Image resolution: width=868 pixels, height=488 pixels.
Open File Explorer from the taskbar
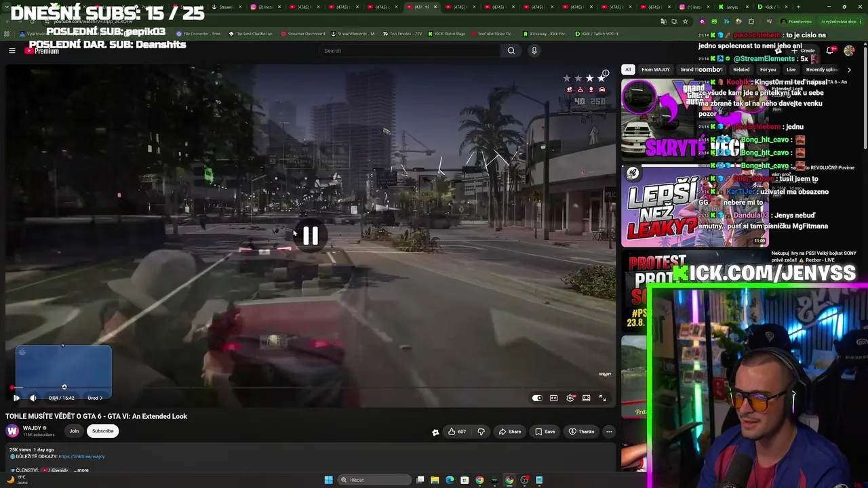(x=435, y=480)
